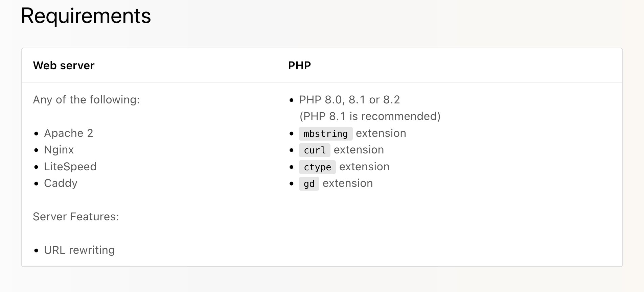Viewport: 644px width, 292px height.
Task: Select the Caddy list item
Action: click(x=61, y=183)
